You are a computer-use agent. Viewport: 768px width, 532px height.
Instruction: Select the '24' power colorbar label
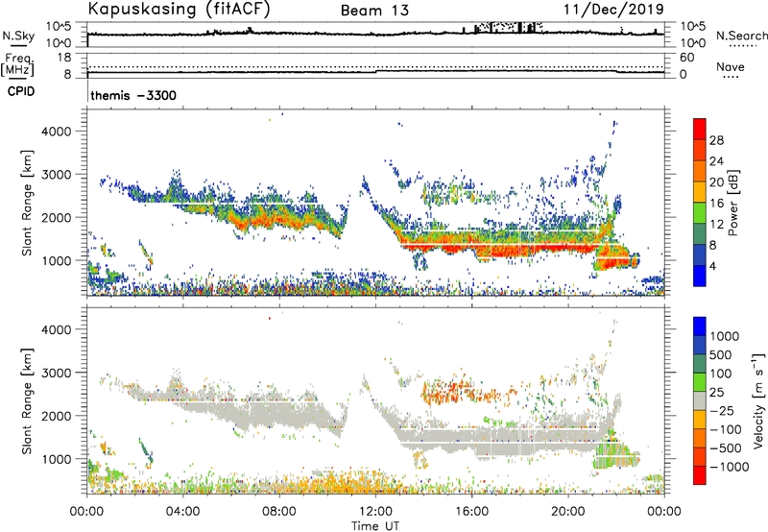point(716,161)
